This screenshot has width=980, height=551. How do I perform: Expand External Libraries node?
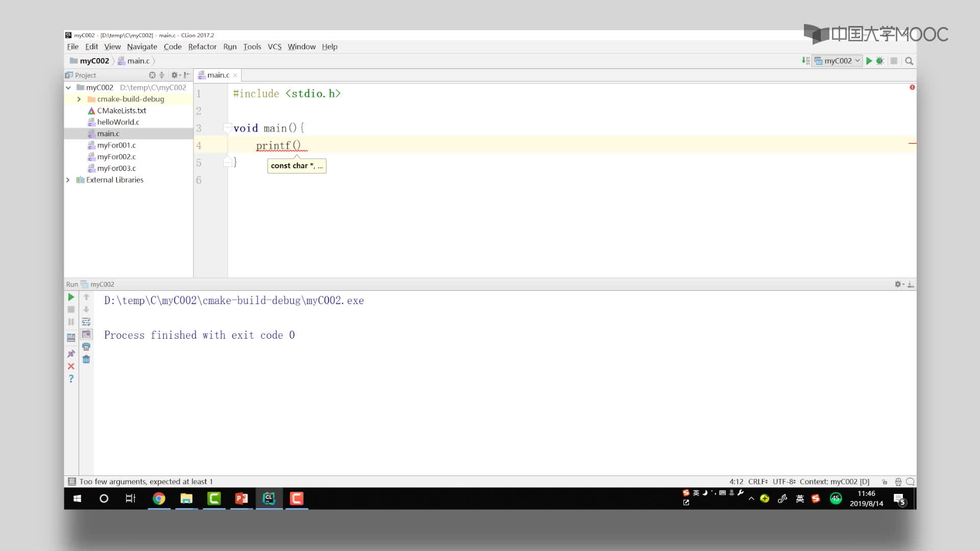tap(68, 180)
